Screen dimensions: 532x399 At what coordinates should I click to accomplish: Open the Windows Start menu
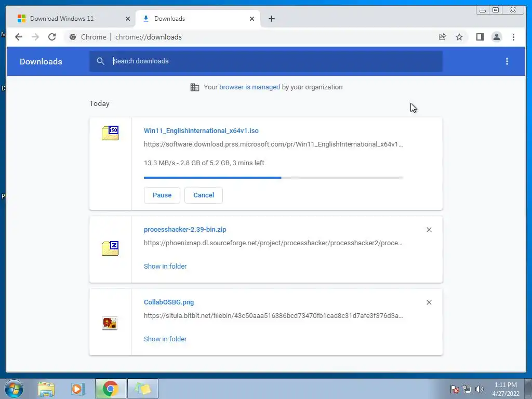coord(14,389)
